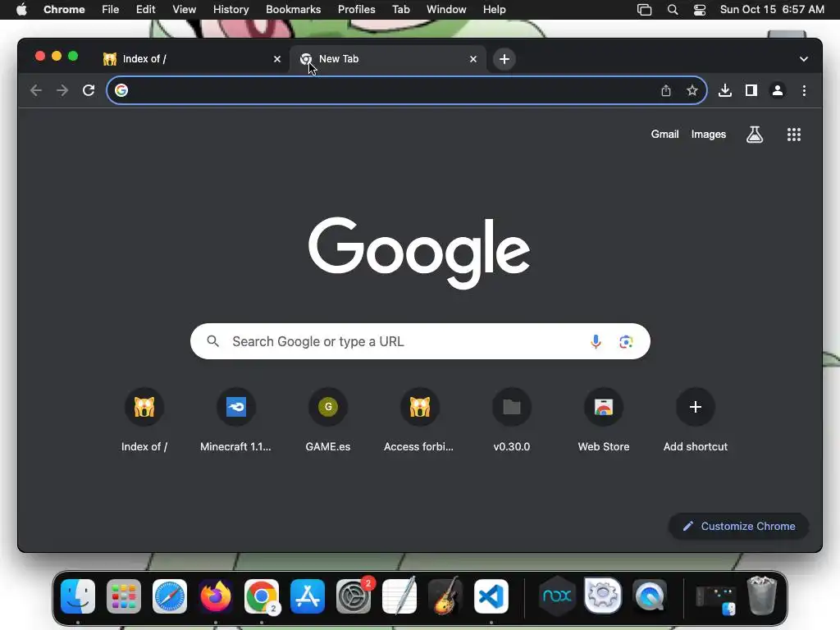Open Launchpad from the Dock
840x630 pixels.
coord(124,596)
